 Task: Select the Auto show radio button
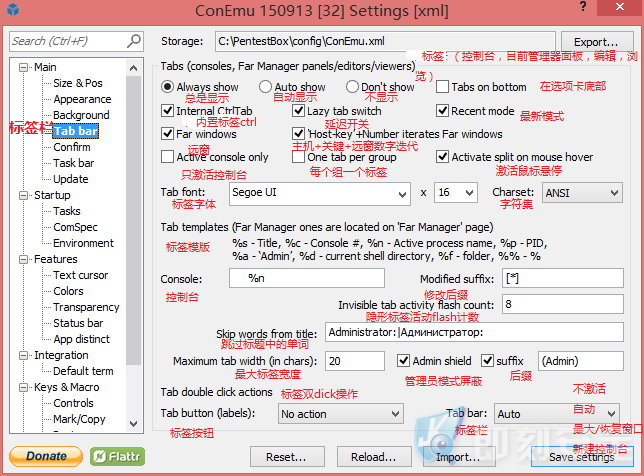[x=265, y=87]
